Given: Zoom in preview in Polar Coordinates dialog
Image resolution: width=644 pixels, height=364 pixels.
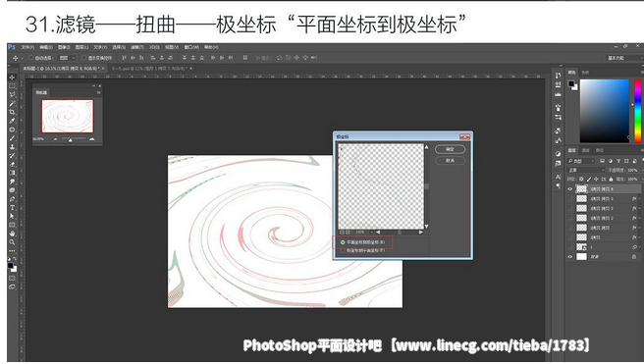Looking at the screenshot, I should [x=348, y=233].
